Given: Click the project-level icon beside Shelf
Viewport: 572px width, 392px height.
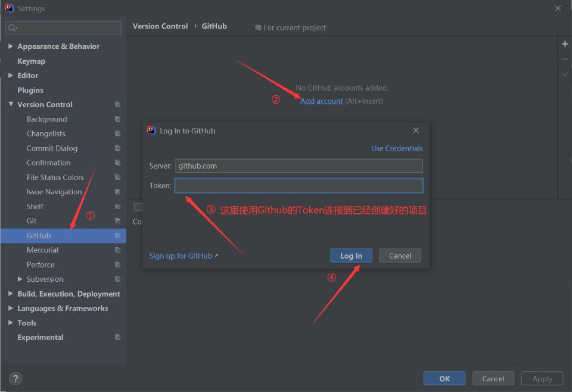Looking at the screenshot, I should [117, 206].
